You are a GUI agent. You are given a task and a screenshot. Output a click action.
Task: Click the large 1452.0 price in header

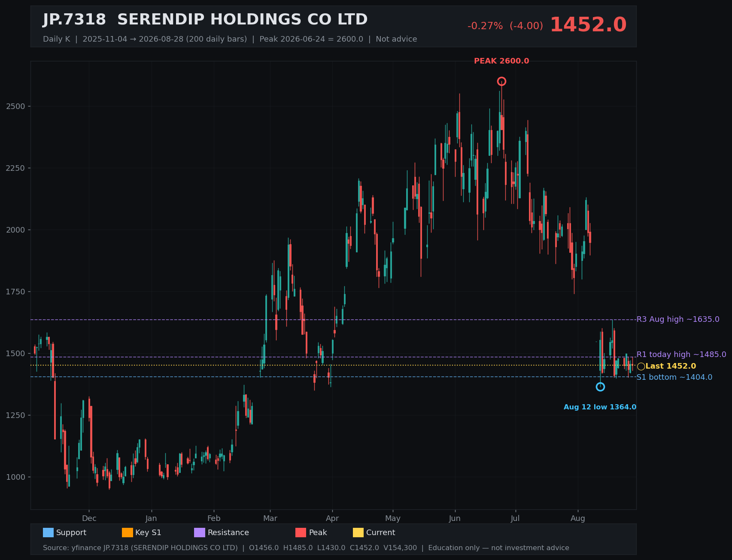pos(588,25)
